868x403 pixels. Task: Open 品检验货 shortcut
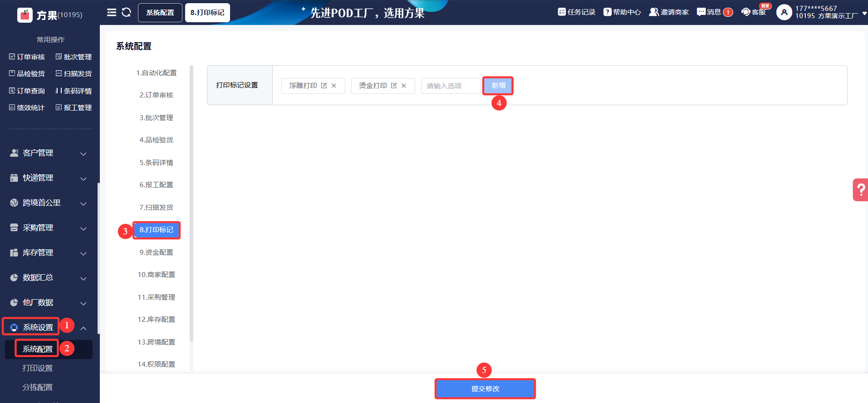tap(27, 73)
